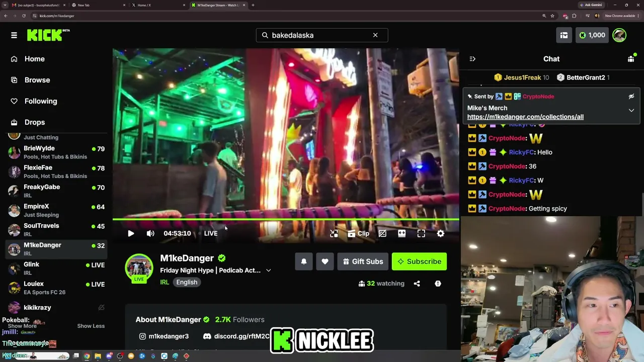Open a new browser tab
Viewport: 644px width, 362px height.
coord(253,5)
